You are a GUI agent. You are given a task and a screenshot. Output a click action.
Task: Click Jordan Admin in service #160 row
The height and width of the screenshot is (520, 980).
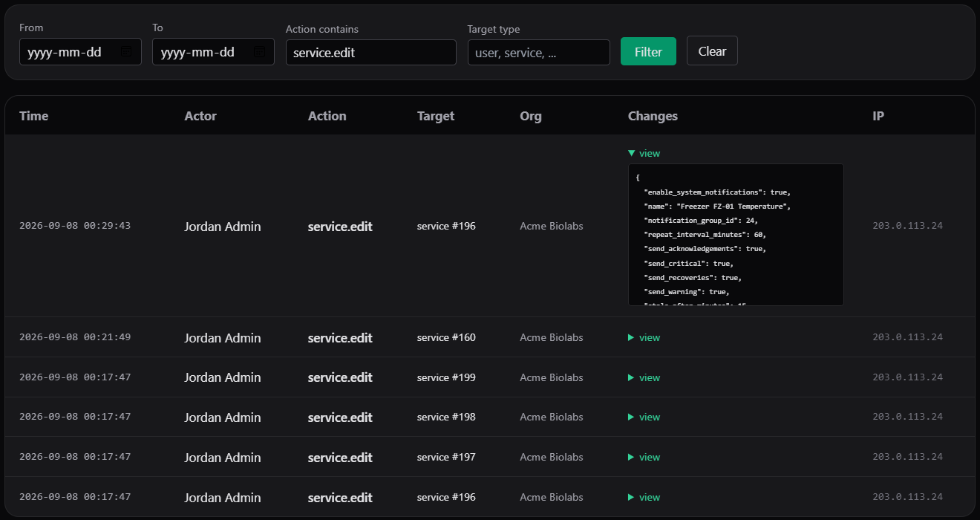tap(223, 338)
